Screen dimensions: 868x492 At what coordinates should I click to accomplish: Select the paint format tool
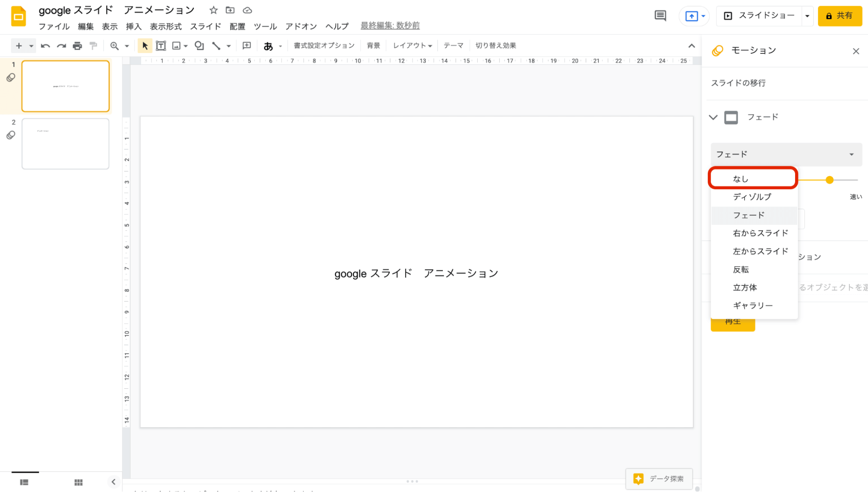point(93,46)
